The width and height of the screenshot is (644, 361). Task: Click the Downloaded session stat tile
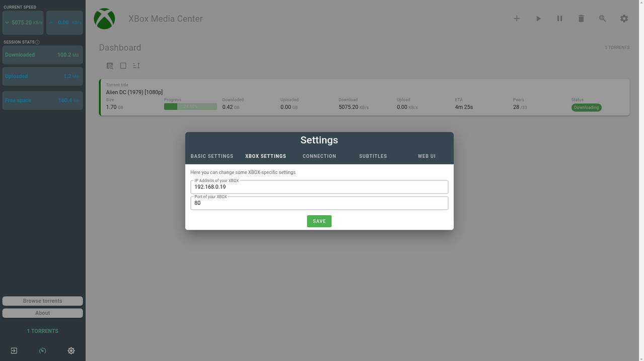[x=43, y=55]
